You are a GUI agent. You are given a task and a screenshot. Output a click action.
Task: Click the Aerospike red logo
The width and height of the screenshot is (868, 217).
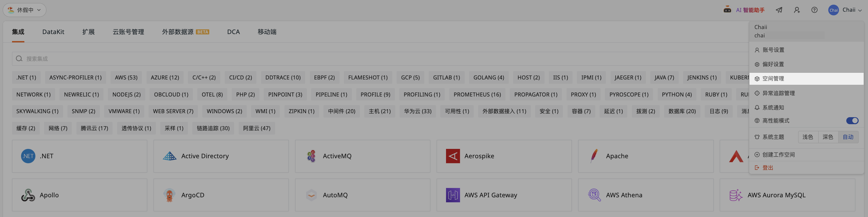point(453,156)
